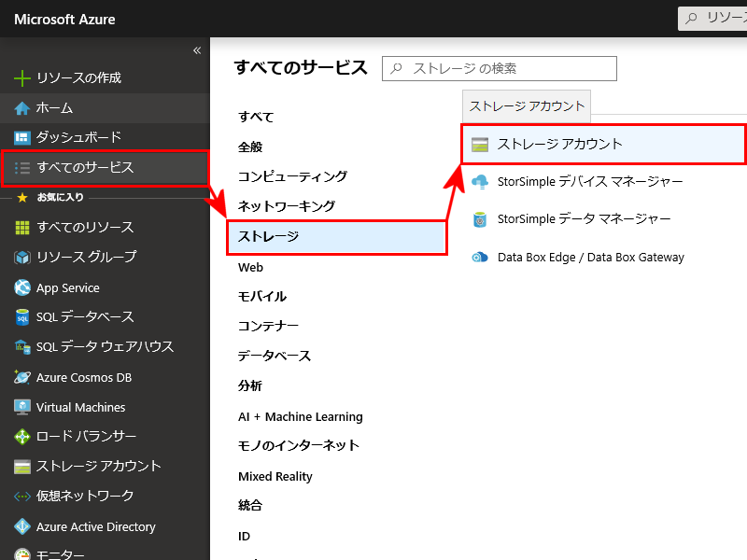Open ストレージ アカウント in the left sidebar

[x=99, y=467]
